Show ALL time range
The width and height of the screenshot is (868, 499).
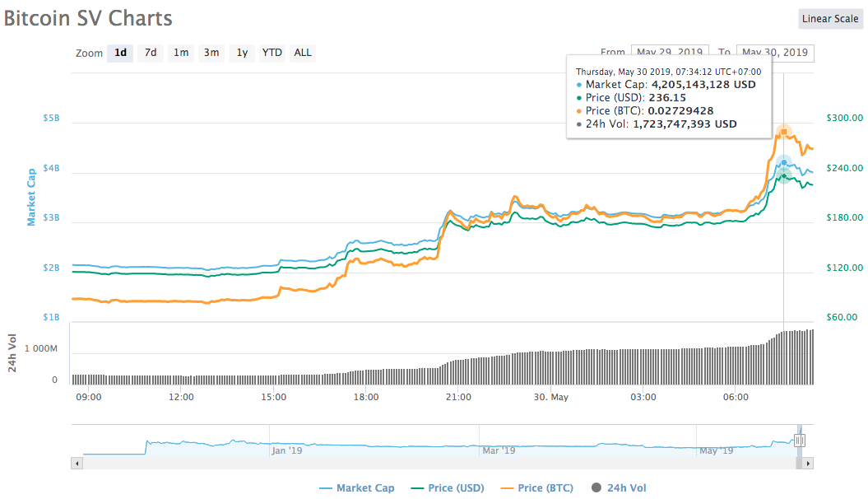point(302,53)
